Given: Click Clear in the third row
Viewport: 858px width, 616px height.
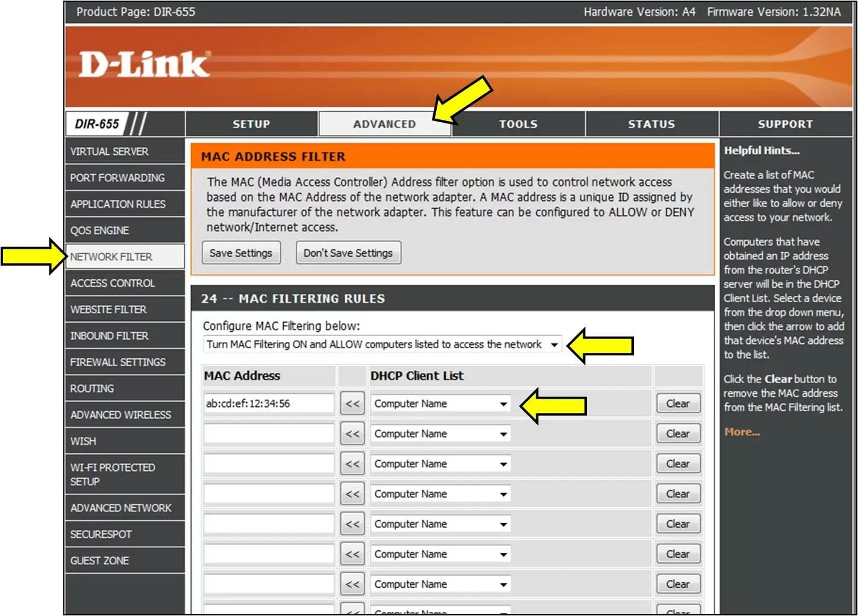Looking at the screenshot, I should pos(678,464).
